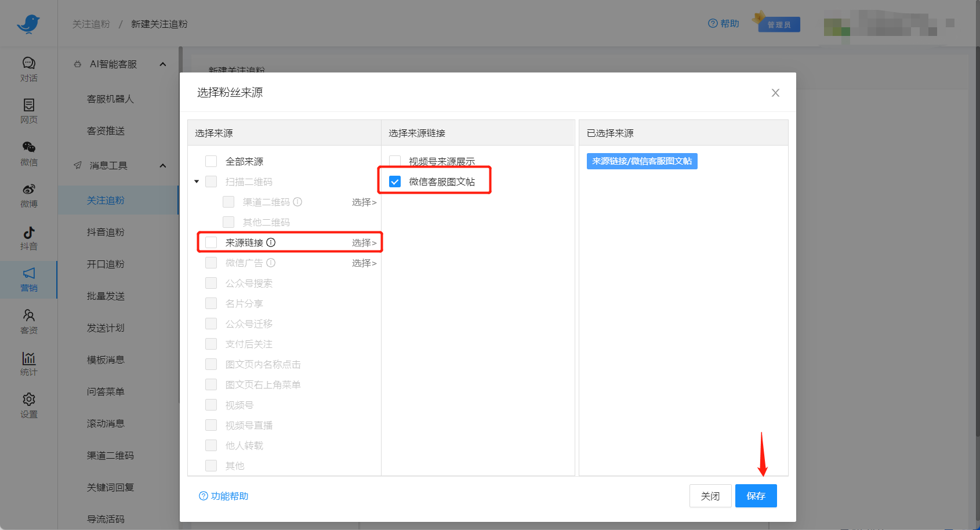Uncheck the 微信客服图文帖 checkbox
Viewport: 980px width, 530px height.
pos(395,181)
